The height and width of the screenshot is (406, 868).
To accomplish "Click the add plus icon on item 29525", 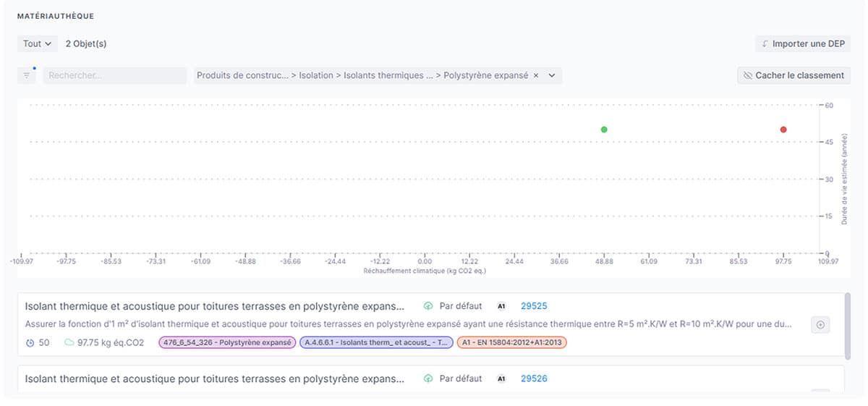I will pyautogui.click(x=820, y=325).
